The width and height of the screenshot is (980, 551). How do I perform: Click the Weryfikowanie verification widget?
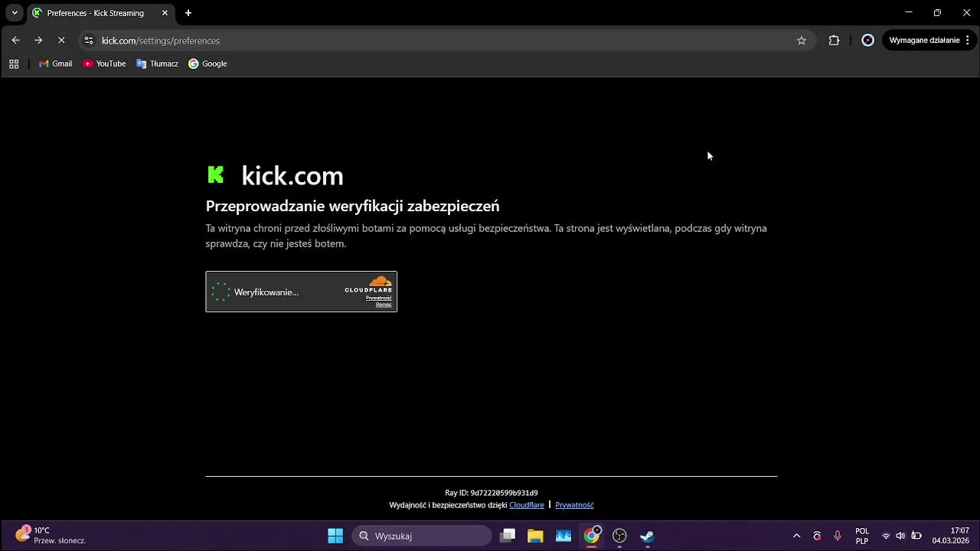click(301, 292)
